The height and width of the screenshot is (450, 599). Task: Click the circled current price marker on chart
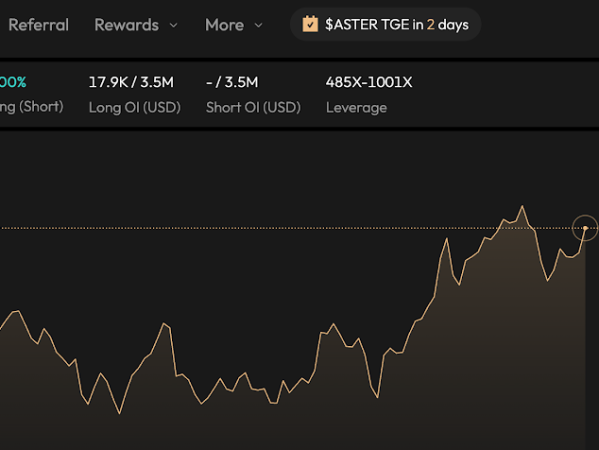pyautogui.click(x=585, y=228)
